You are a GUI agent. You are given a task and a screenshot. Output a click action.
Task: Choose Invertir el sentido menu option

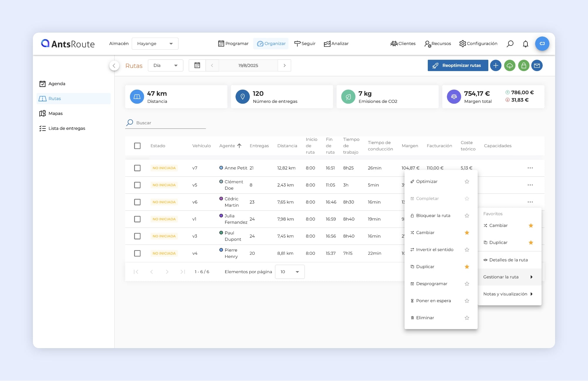coord(435,250)
